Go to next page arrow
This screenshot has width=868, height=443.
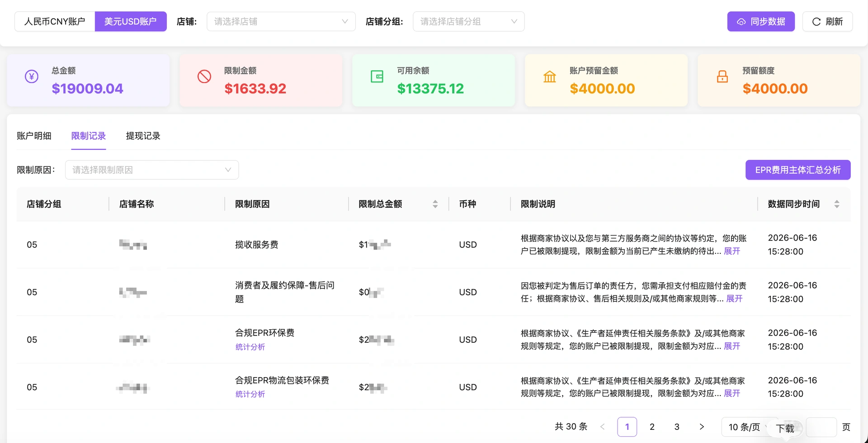click(x=702, y=427)
